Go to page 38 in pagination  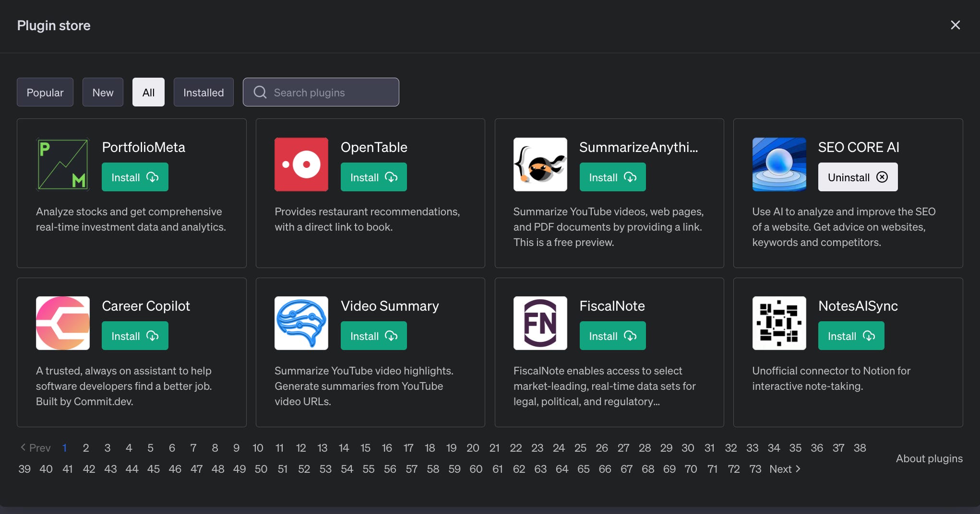point(860,448)
